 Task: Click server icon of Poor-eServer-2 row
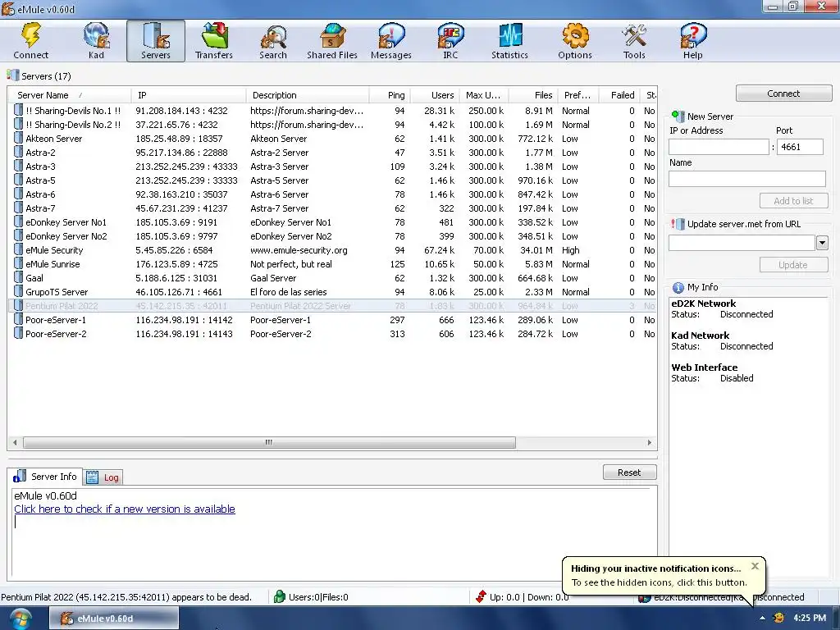coord(18,334)
